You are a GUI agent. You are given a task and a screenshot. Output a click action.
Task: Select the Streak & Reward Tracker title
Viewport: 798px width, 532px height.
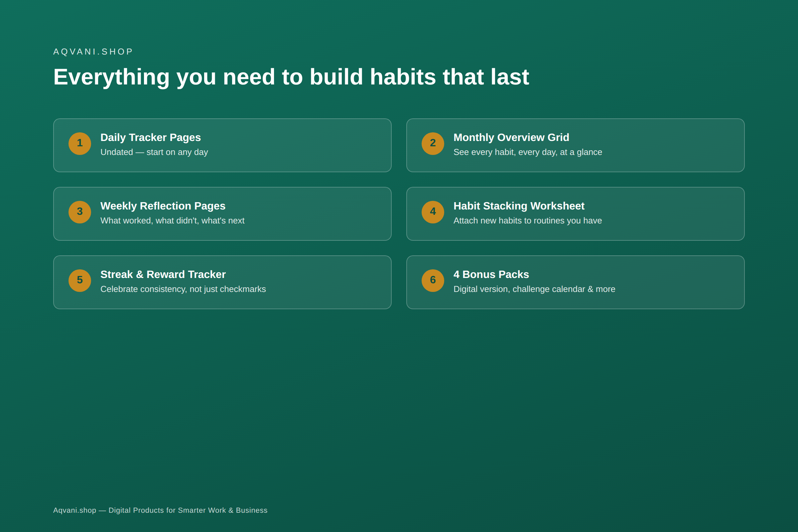click(x=163, y=275)
